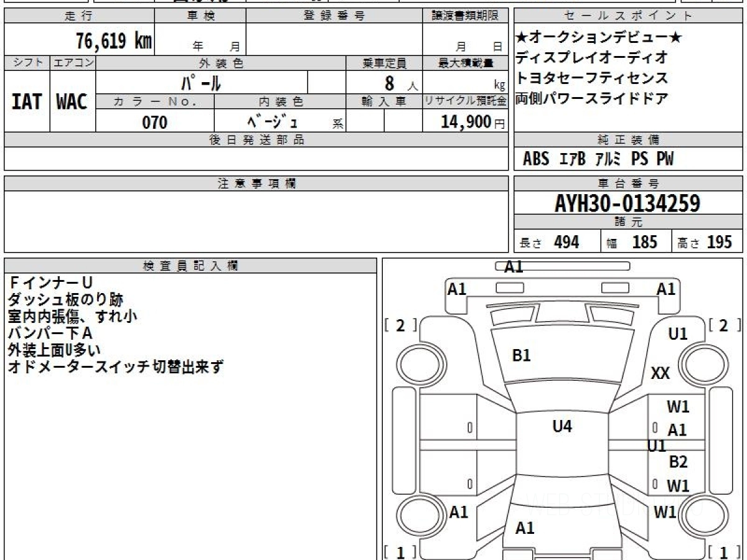
Task: Click the アルミ equipment entry
Action: (608, 159)
